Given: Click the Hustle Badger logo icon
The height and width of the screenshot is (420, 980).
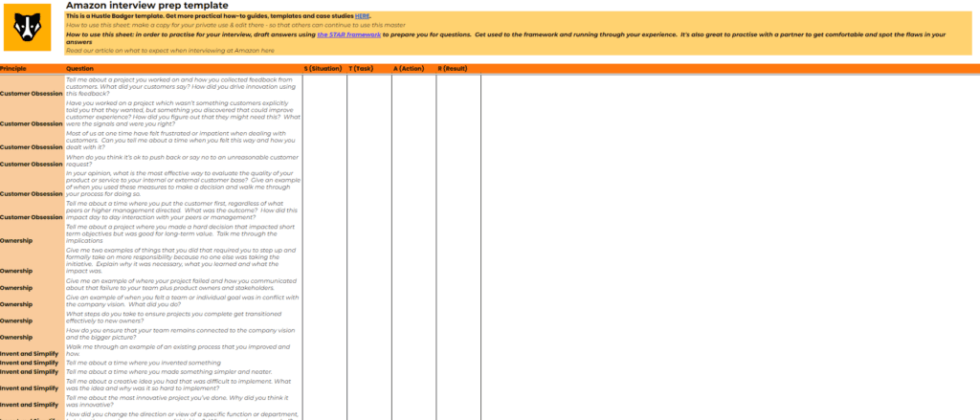Looking at the screenshot, I should click(x=31, y=31).
